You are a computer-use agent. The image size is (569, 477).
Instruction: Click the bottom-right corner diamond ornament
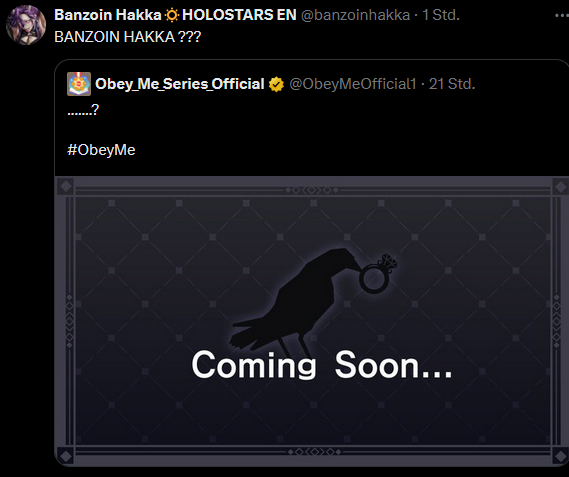coord(560,456)
